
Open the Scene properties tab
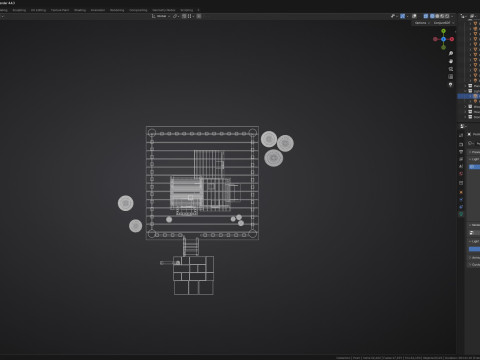[x=461, y=166]
